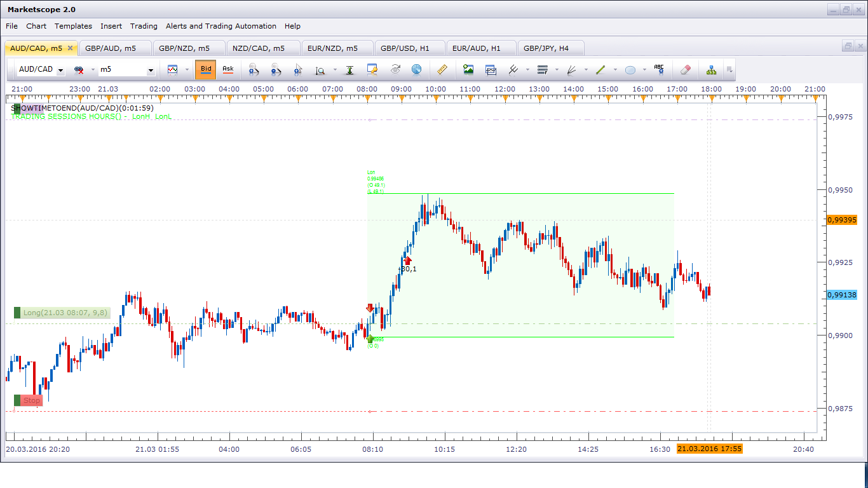Open the toolbar overflow options arrow
Image resolution: width=868 pixels, height=488 pixels.
click(x=730, y=70)
